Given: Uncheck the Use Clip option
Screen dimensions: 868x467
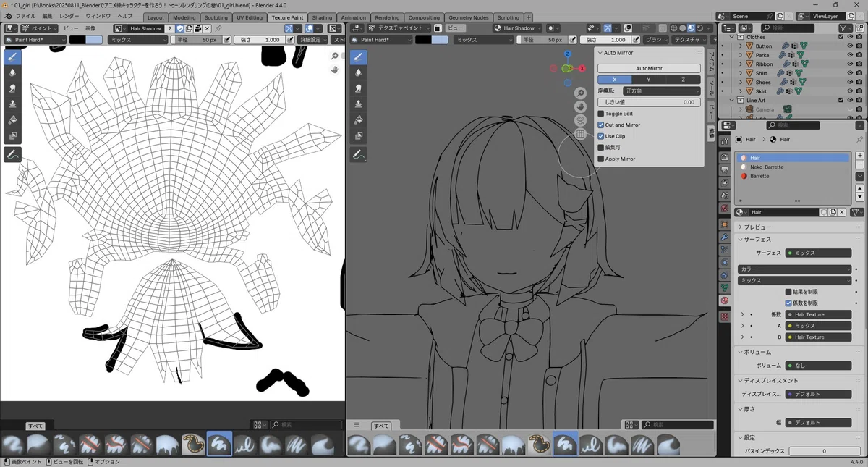Looking at the screenshot, I should 600,136.
